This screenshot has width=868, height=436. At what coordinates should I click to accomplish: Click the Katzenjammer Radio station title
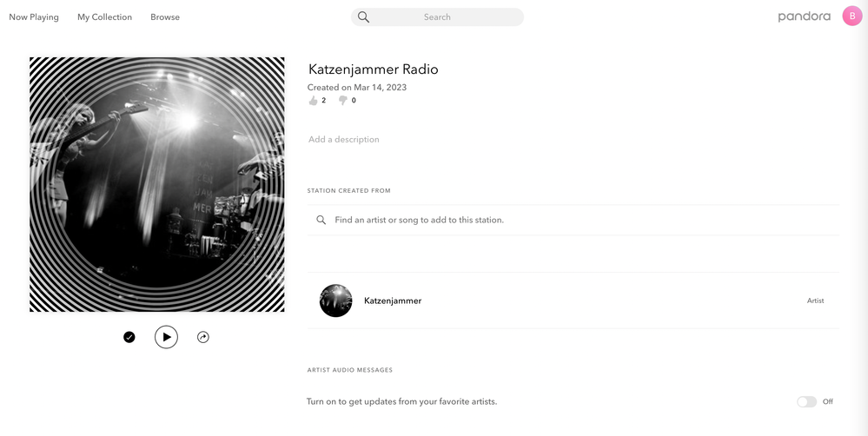[373, 69]
